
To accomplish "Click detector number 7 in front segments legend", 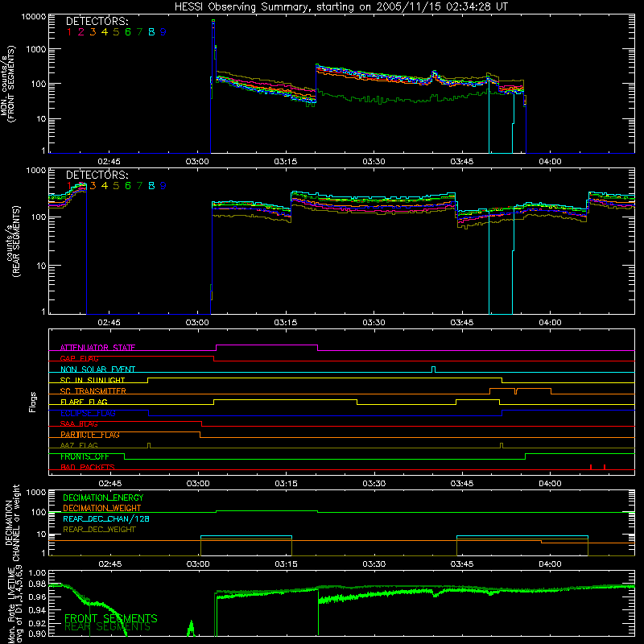I will [x=139, y=32].
